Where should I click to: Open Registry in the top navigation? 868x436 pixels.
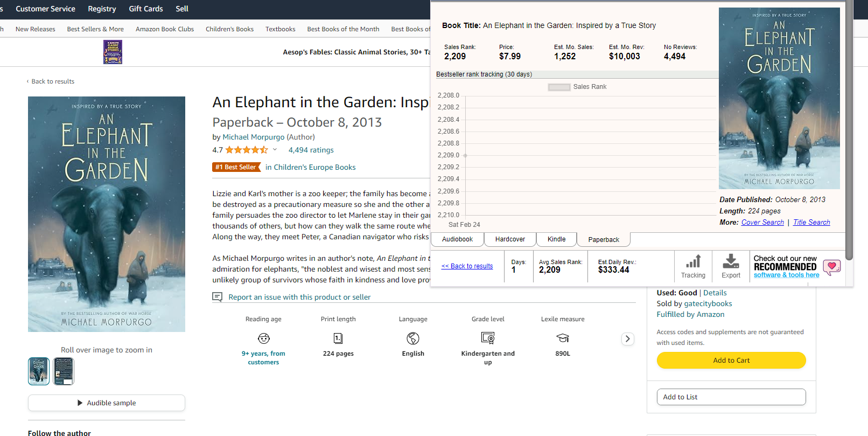[x=102, y=9]
